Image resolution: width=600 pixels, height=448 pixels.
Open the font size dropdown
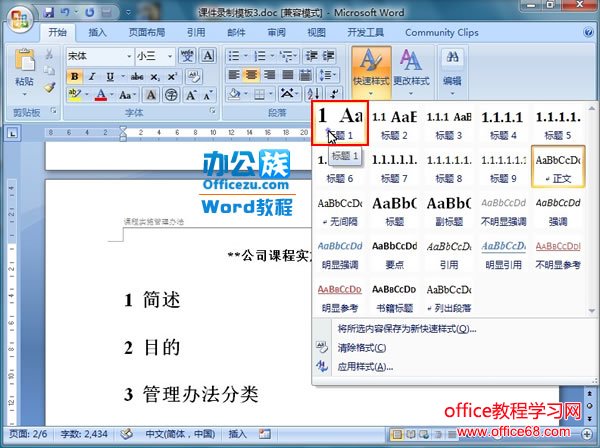(x=170, y=57)
